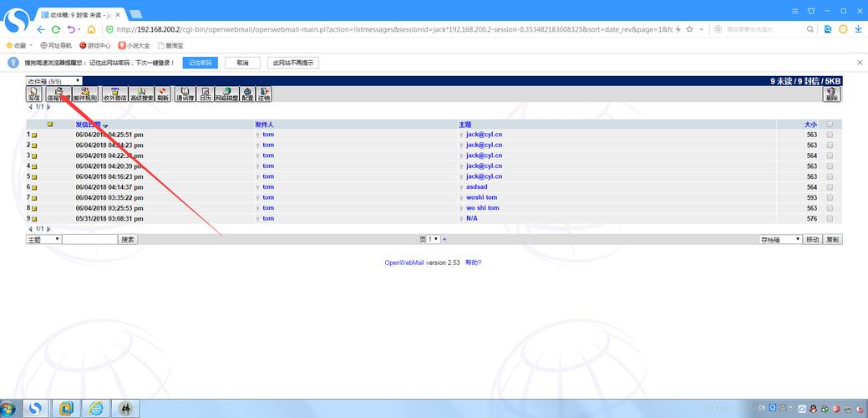Viewport: 868px width, 418px height.
Task: Tick checkbox for 04:24:23 pm message
Action: coord(830,145)
